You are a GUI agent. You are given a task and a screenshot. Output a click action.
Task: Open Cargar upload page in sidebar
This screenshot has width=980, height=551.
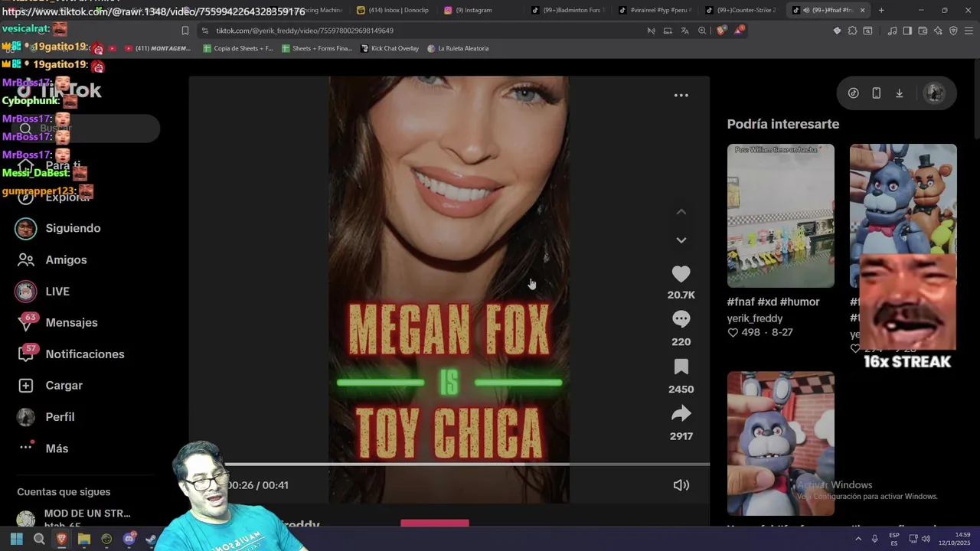[x=50, y=386]
